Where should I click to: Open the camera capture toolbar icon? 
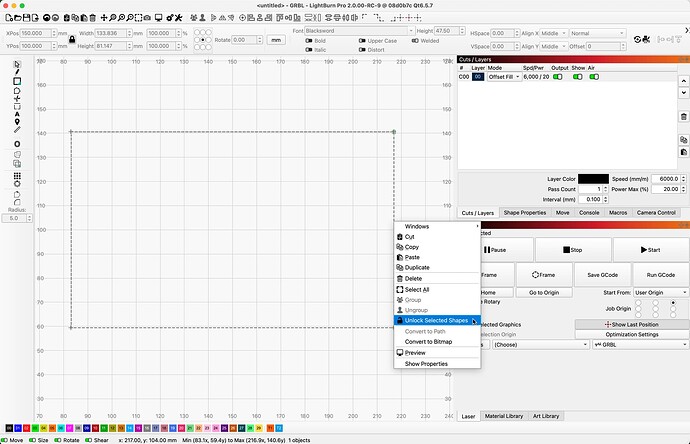[x=147, y=18]
